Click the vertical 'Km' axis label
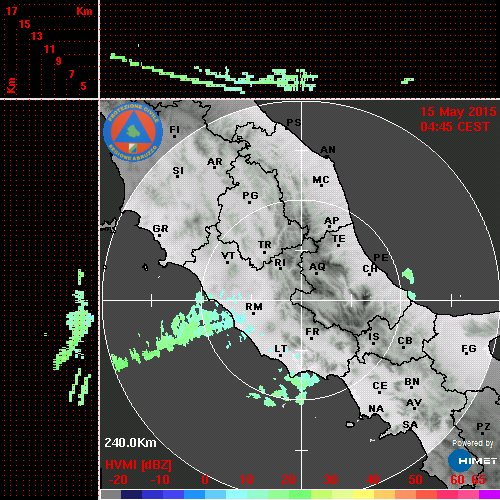This screenshot has width=500, height=500. point(11,85)
